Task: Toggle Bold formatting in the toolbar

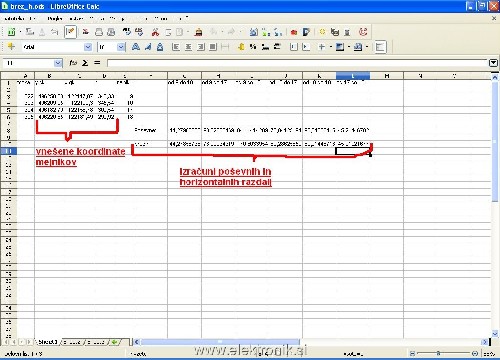Action: click(x=136, y=47)
